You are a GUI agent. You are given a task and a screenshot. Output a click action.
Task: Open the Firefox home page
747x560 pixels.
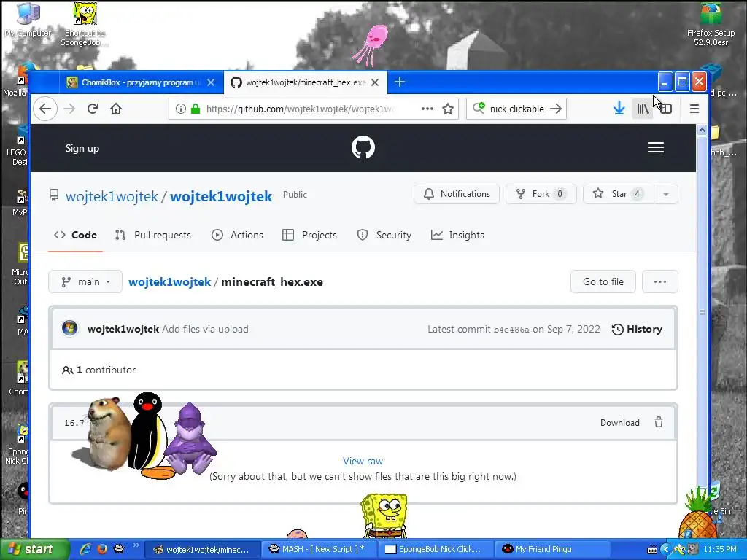(x=116, y=109)
